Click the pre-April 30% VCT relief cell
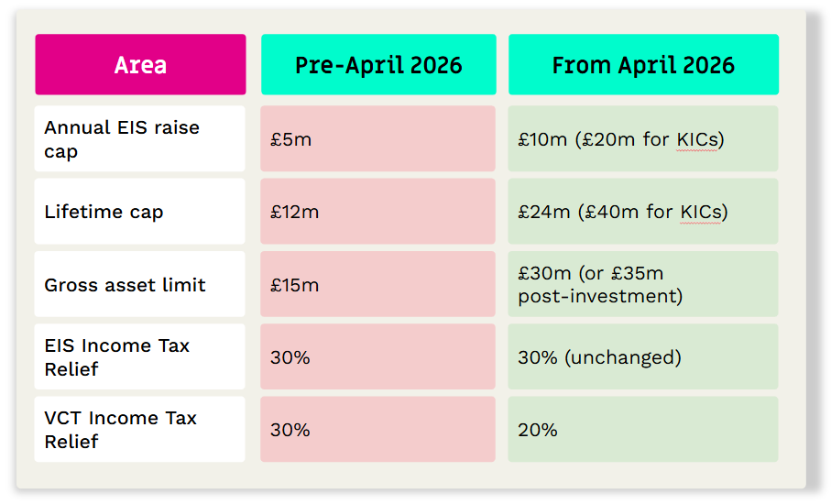Viewport: 831px width, 504px height. tap(378, 429)
